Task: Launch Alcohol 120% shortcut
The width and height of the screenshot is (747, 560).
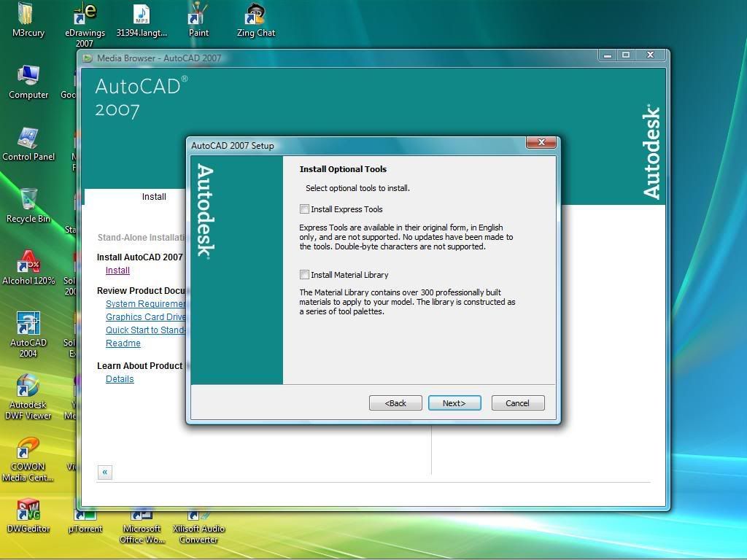Action: (x=28, y=268)
